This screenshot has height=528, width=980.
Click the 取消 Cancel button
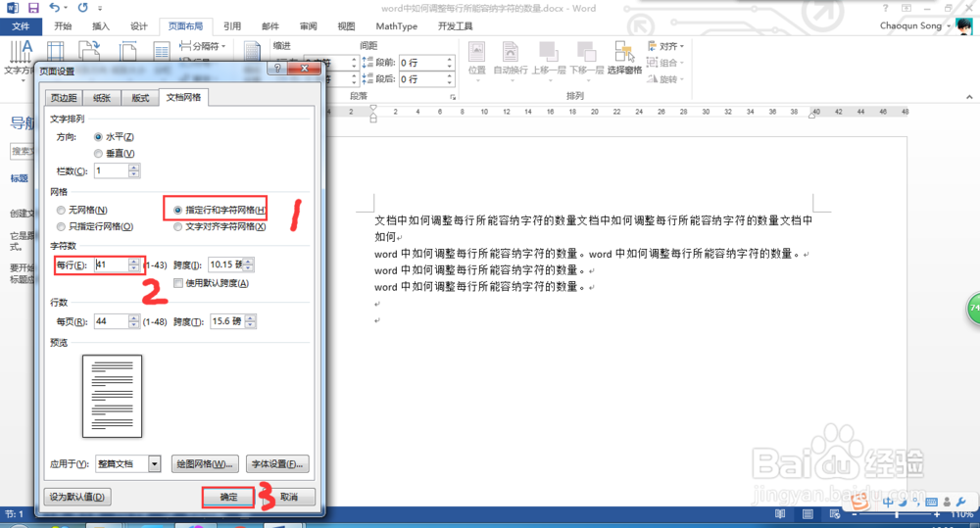289,497
